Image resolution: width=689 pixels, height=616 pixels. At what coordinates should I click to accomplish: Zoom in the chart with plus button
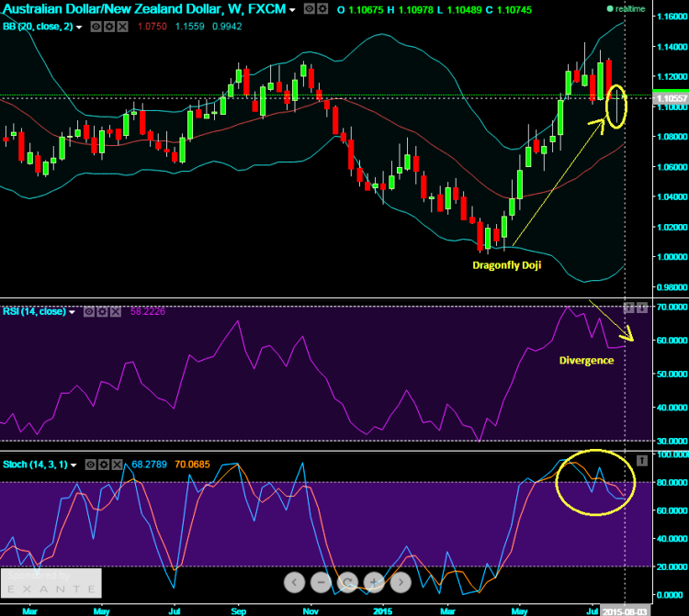(374, 583)
